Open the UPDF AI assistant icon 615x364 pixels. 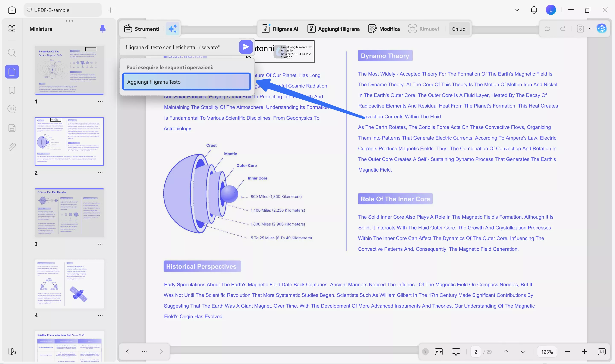click(x=602, y=29)
